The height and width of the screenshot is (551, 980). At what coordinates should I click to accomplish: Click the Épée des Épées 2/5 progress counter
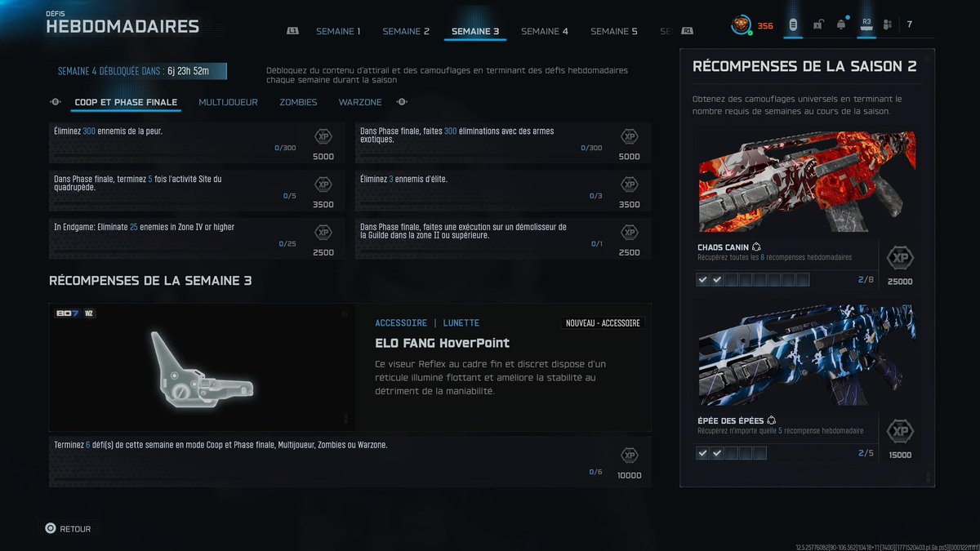coord(866,453)
